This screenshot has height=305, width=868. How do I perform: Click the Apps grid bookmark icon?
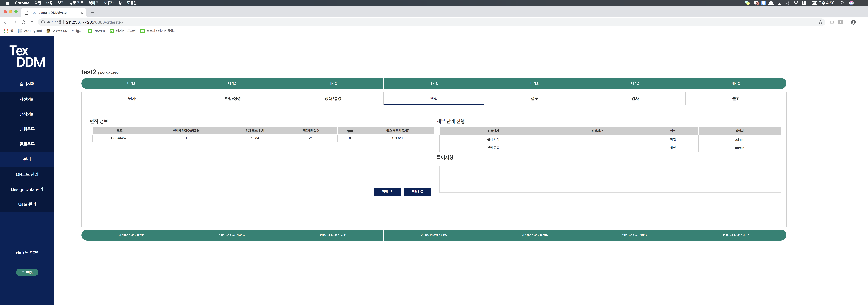pyautogui.click(x=6, y=31)
